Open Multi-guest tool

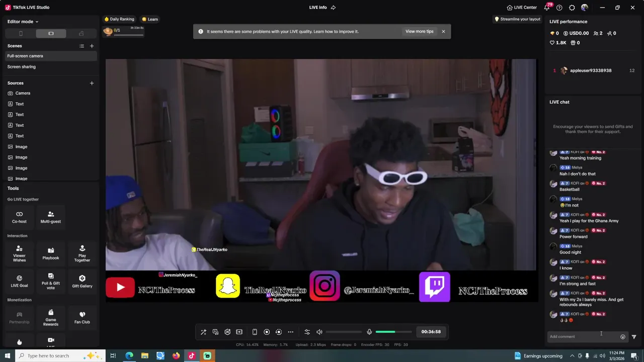pyautogui.click(x=51, y=217)
